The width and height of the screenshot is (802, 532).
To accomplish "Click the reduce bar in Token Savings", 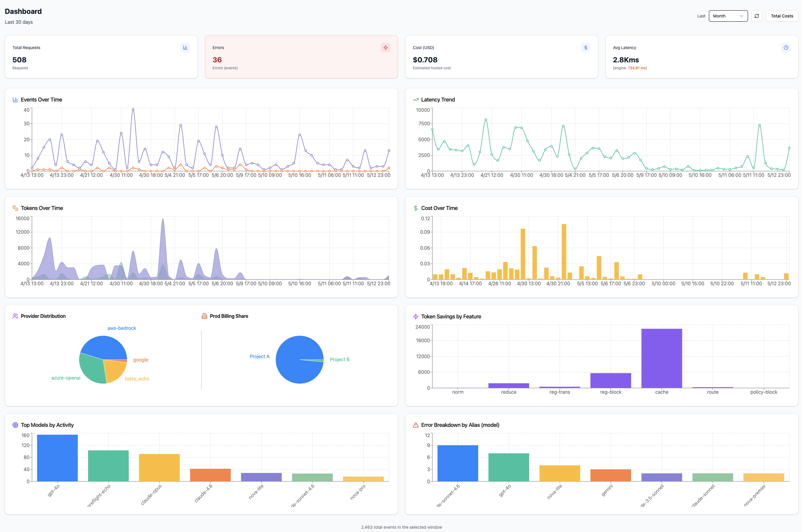I will [509, 385].
